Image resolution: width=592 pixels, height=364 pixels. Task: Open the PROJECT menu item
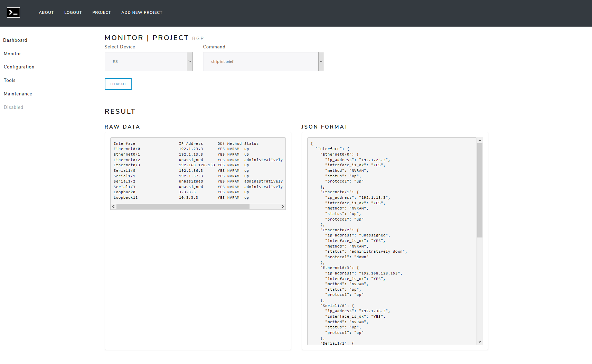click(102, 12)
